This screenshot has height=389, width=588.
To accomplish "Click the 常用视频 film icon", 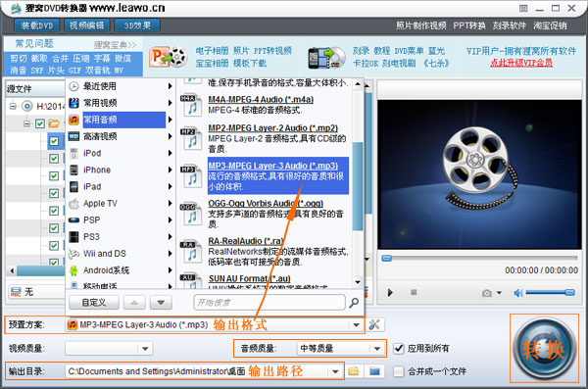I will [73, 103].
